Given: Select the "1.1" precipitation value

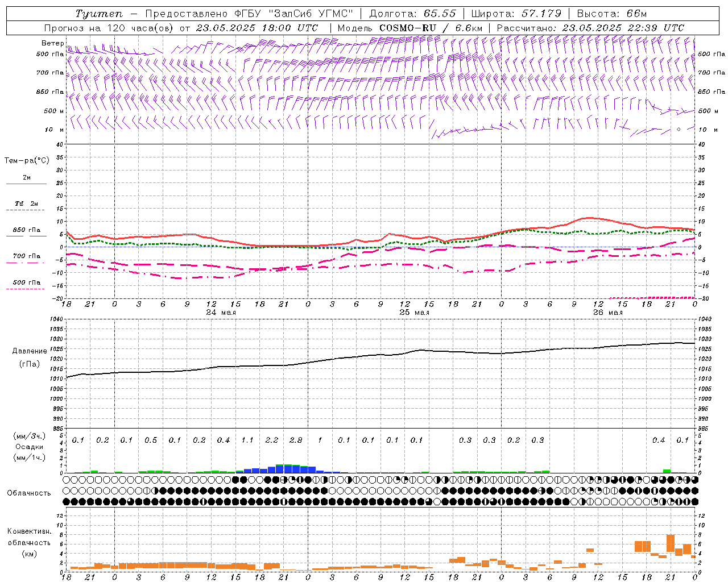Looking at the screenshot, I should point(247,440).
